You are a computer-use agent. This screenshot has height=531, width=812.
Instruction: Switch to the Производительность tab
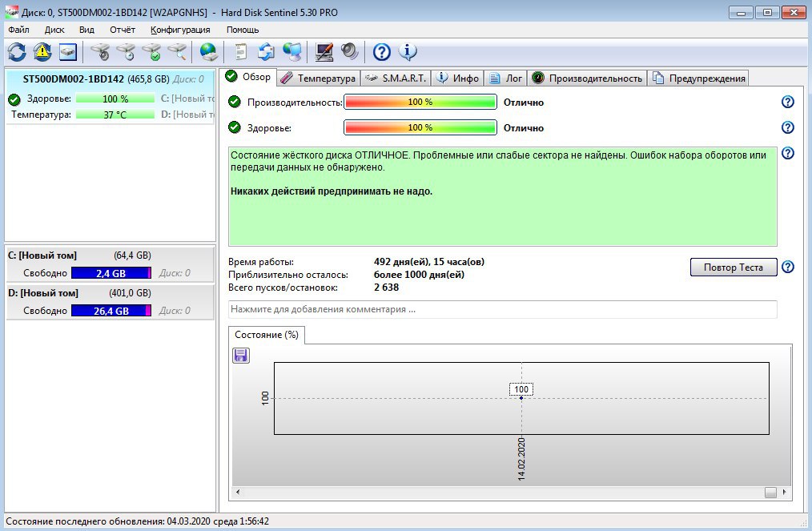[587, 78]
